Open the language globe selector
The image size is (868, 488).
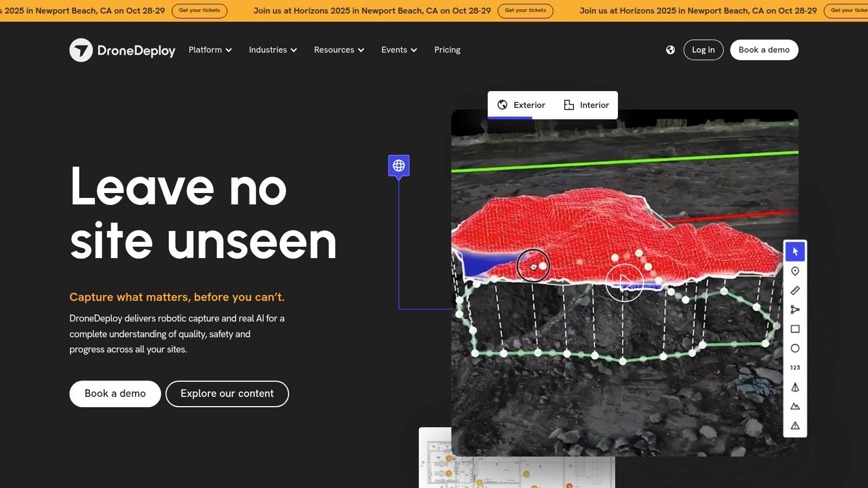671,50
